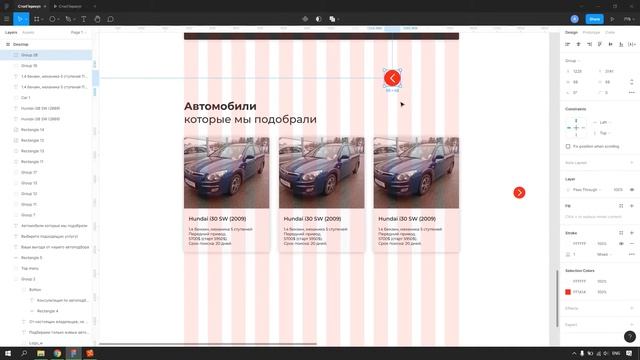The width and height of the screenshot is (640, 360).
Task: Toggle layer visibility eye in Layer section
Action: click(x=631, y=190)
